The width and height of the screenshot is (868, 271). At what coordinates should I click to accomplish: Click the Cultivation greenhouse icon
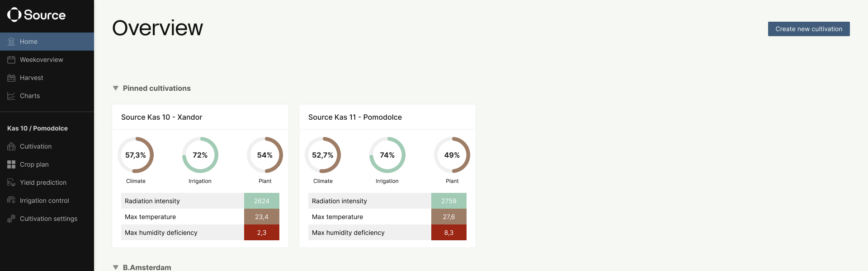coord(11,146)
